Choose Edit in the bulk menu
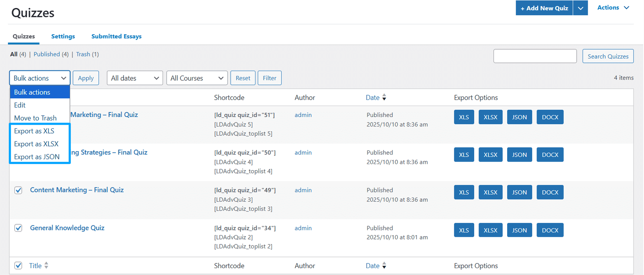The image size is (644, 275). (40, 105)
